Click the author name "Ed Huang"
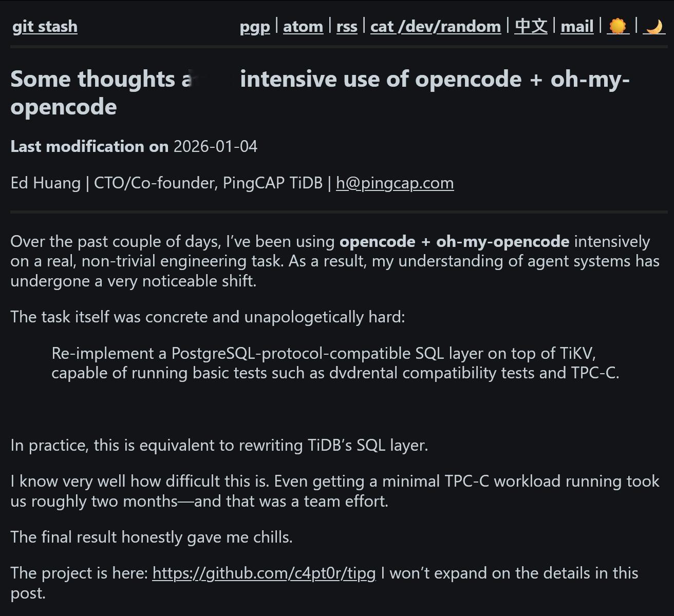The image size is (674, 616). [x=45, y=183]
